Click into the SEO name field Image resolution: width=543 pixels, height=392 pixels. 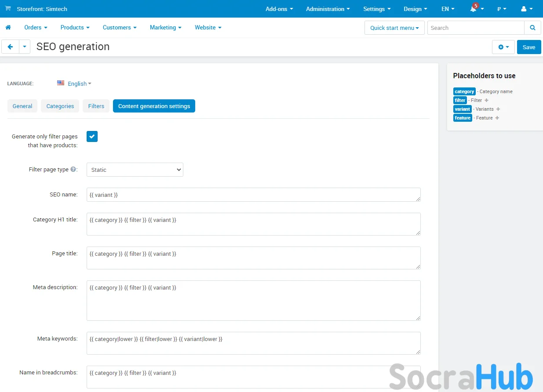[253, 195]
